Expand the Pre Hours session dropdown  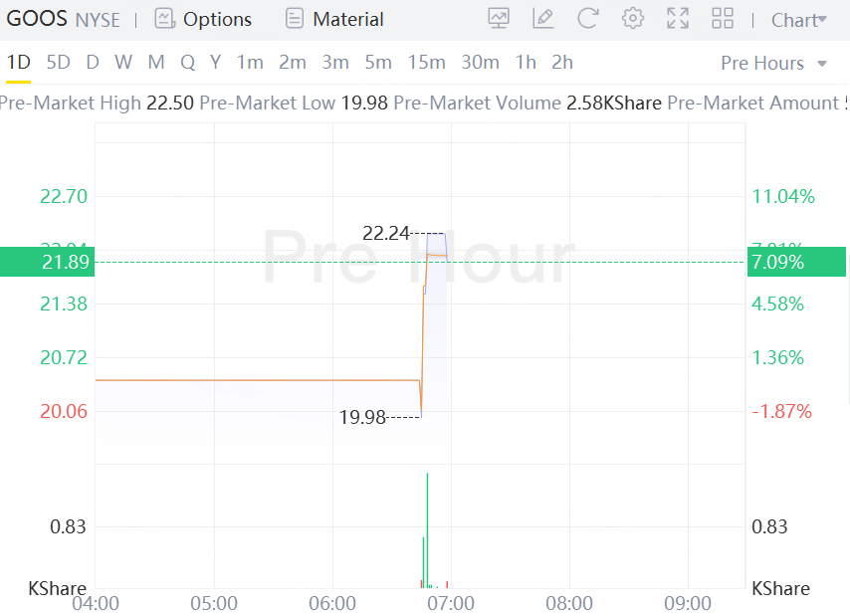[x=774, y=63]
